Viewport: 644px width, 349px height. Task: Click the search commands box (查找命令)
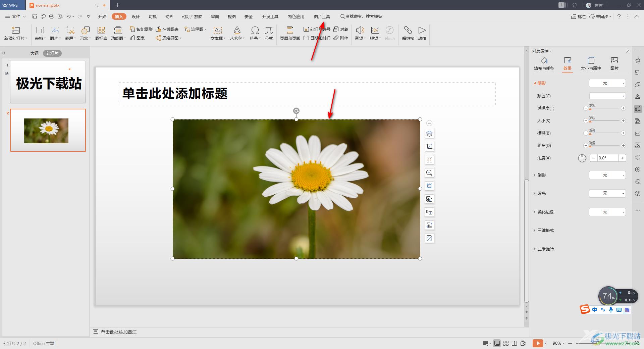[361, 16]
